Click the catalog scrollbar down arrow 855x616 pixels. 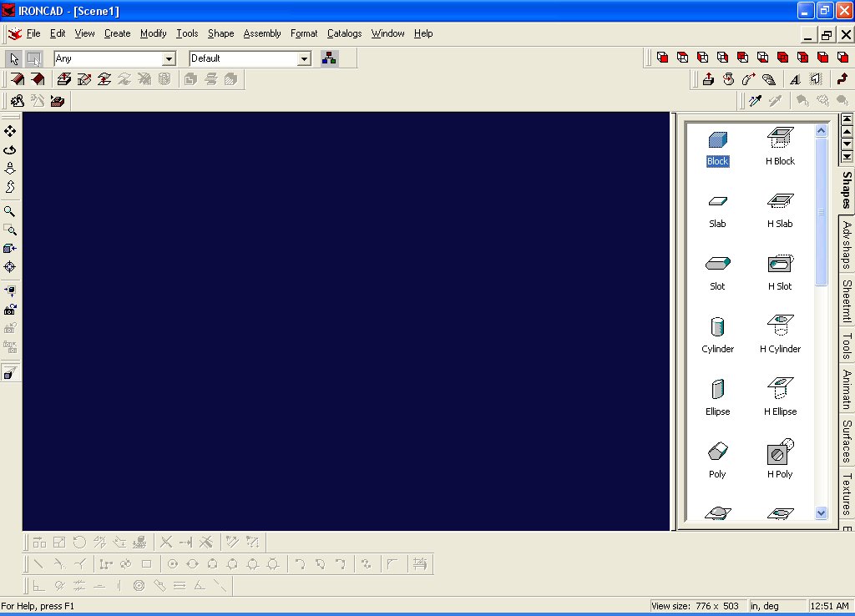point(822,513)
